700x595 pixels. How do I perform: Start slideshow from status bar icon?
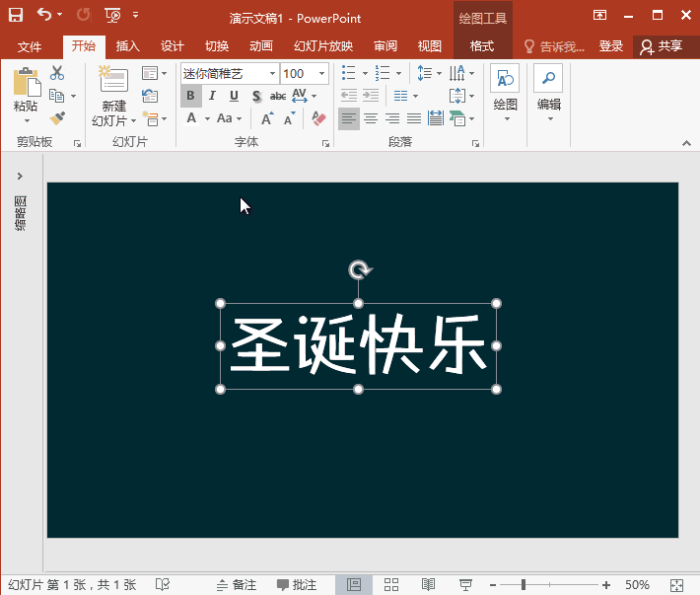pyautogui.click(x=466, y=584)
